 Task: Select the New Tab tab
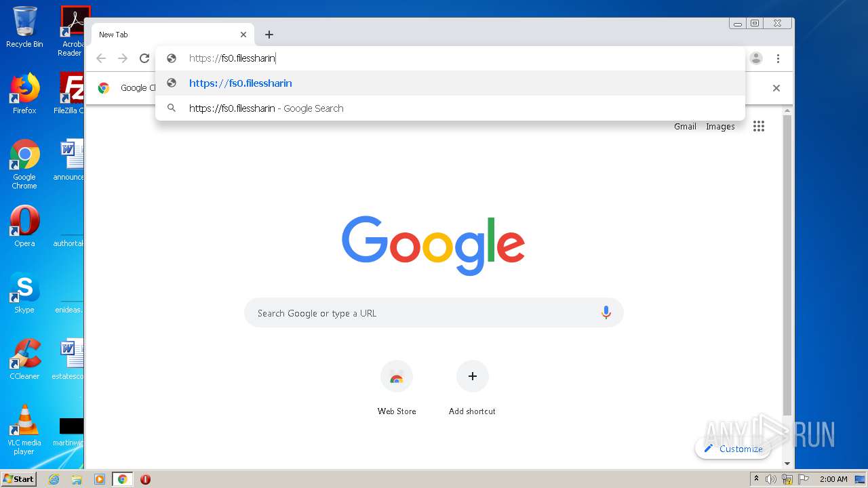point(172,35)
